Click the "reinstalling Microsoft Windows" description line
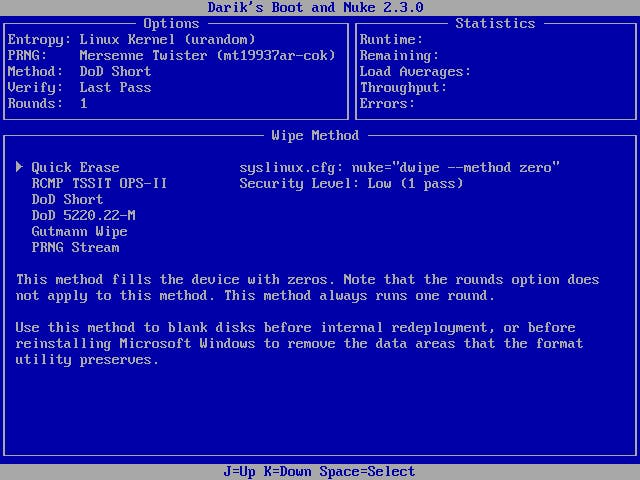 [299, 343]
